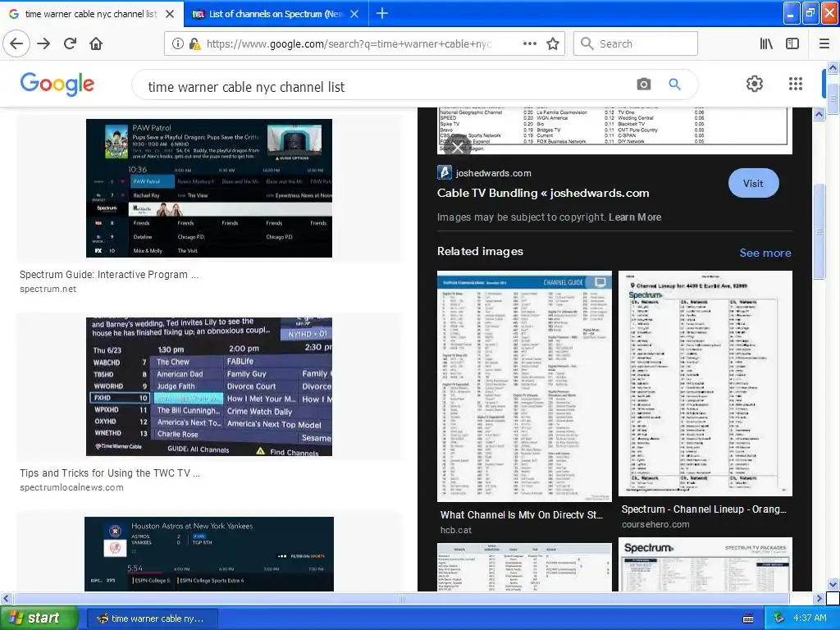Open Houston Astros at Yankees thumbnail
The width and height of the screenshot is (840, 630).
click(209, 554)
